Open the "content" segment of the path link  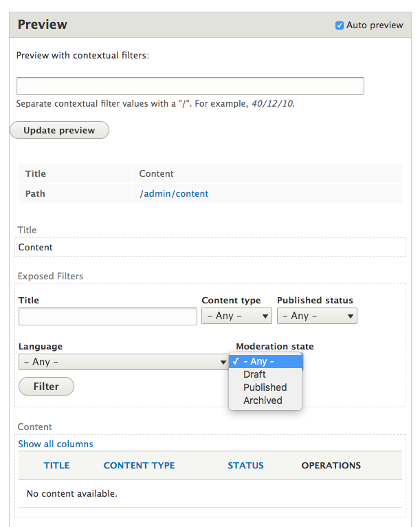pos(192,194)
